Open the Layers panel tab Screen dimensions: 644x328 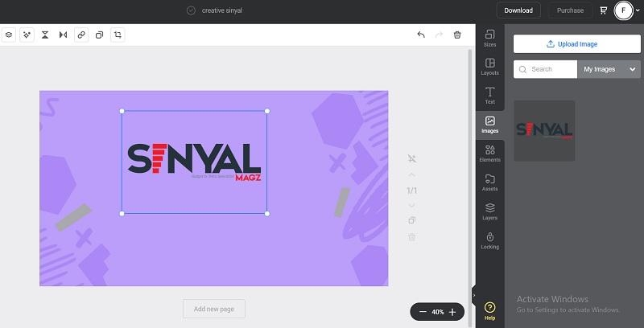point(489,211)
